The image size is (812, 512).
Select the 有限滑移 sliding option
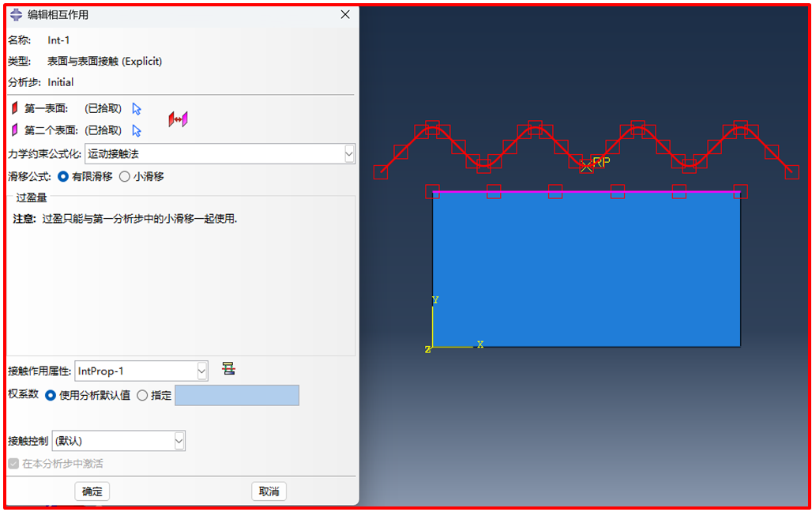tap(63, 177)
